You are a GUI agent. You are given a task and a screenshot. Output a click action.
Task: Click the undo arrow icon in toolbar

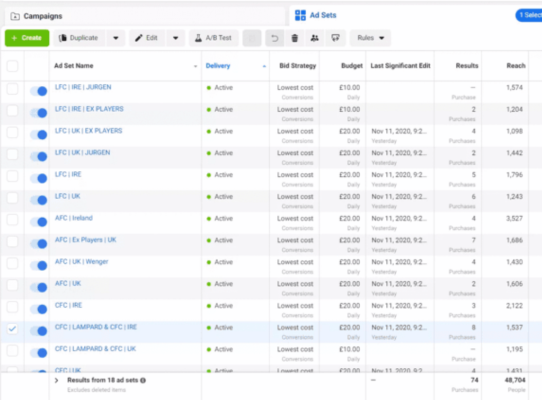[x=274, y=38]
